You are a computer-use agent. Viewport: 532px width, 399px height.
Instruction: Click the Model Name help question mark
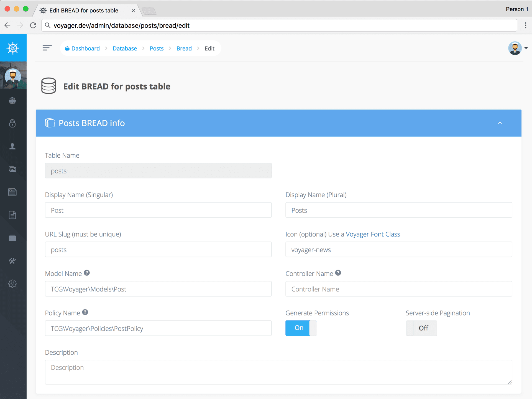(87, 272)
